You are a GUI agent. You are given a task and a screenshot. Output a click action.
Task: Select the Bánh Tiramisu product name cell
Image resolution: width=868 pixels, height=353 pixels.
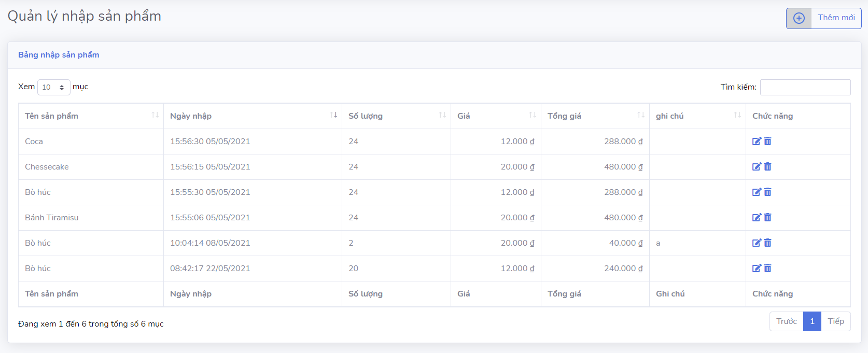tap(91, 218)
